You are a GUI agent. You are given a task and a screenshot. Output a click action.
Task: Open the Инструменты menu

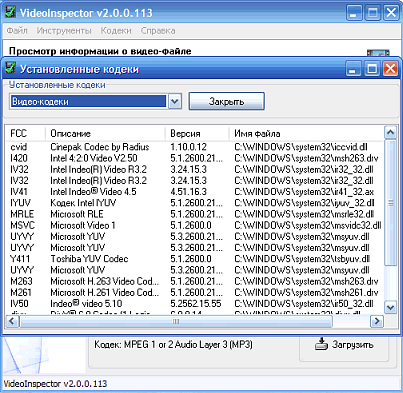[64, 31]
